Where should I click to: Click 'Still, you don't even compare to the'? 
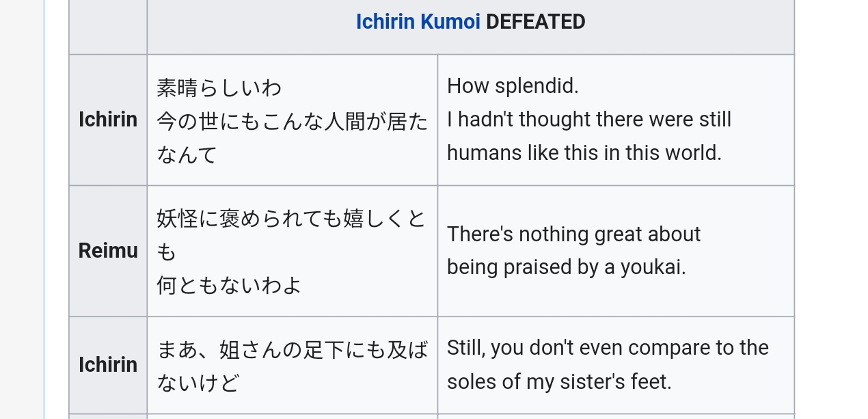click(608, 348)
